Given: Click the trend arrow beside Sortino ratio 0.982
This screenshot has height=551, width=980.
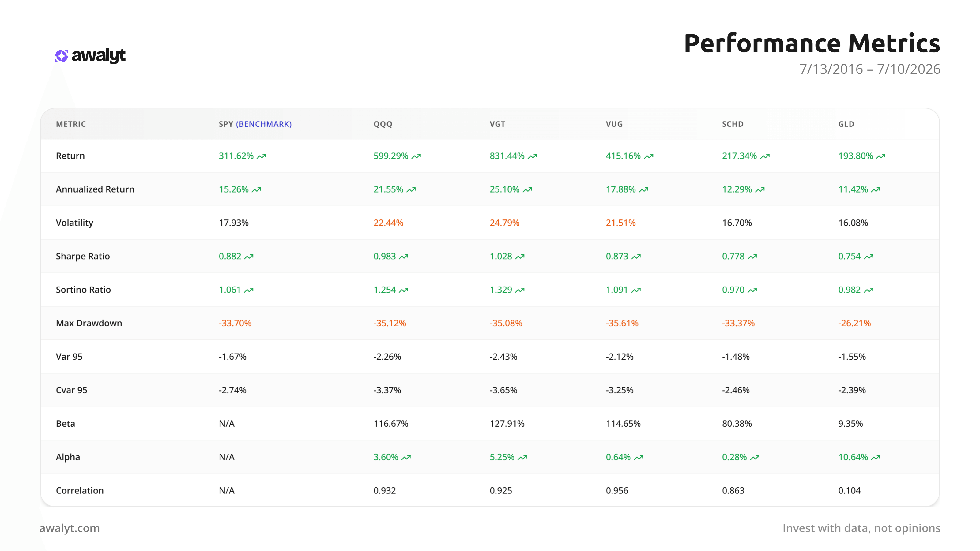Looking at the screenshot, I should (x=869, y=290).
